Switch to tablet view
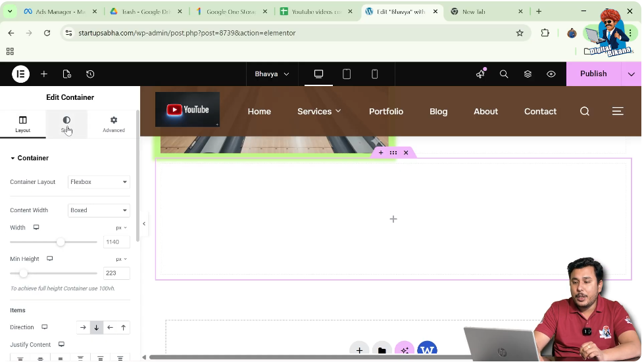644x364 pixels. click(x=347, y=74)
